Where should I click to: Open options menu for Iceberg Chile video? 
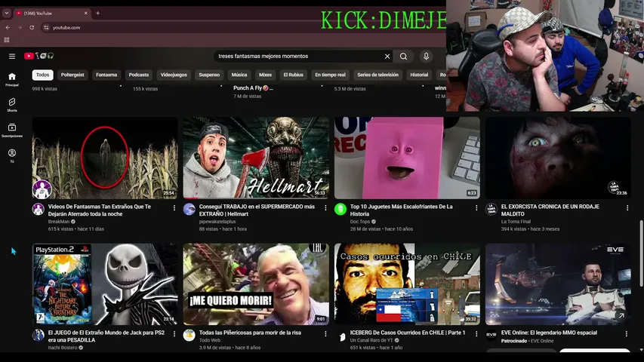point(476,334)
